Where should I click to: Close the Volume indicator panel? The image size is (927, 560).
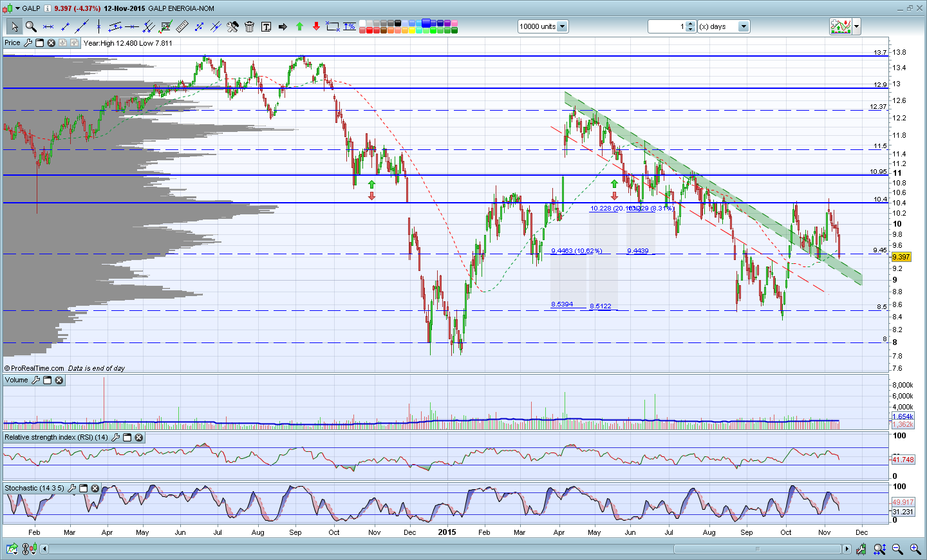pos(59,380)
